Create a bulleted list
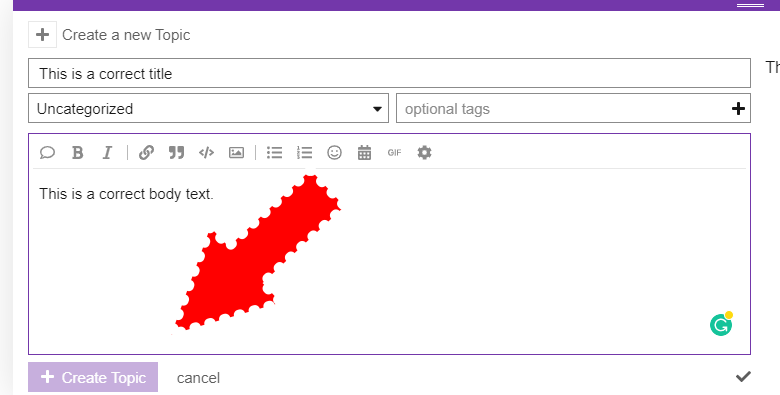The image size is (780, 395). click(274, 152)
